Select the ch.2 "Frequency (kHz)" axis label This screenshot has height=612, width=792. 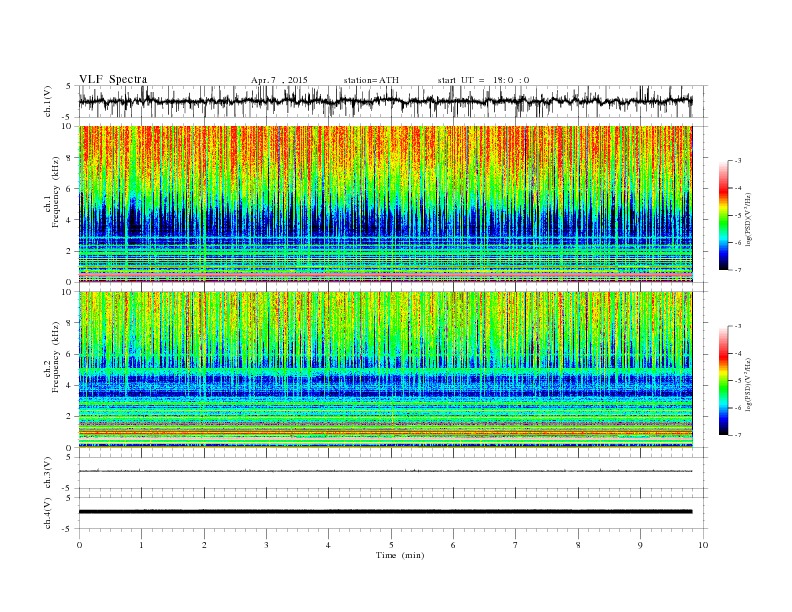coord(56,356)
